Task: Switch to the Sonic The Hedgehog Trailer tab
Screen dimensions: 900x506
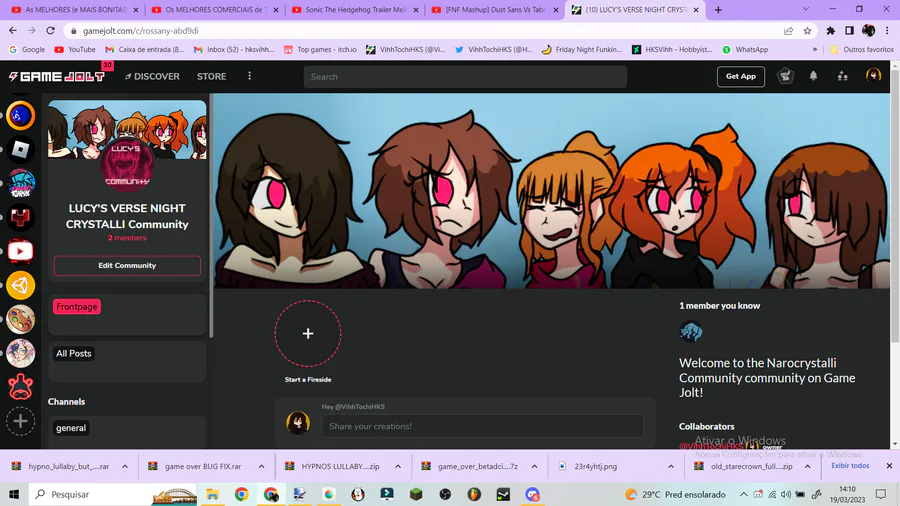Action: (x=355, y=10)
